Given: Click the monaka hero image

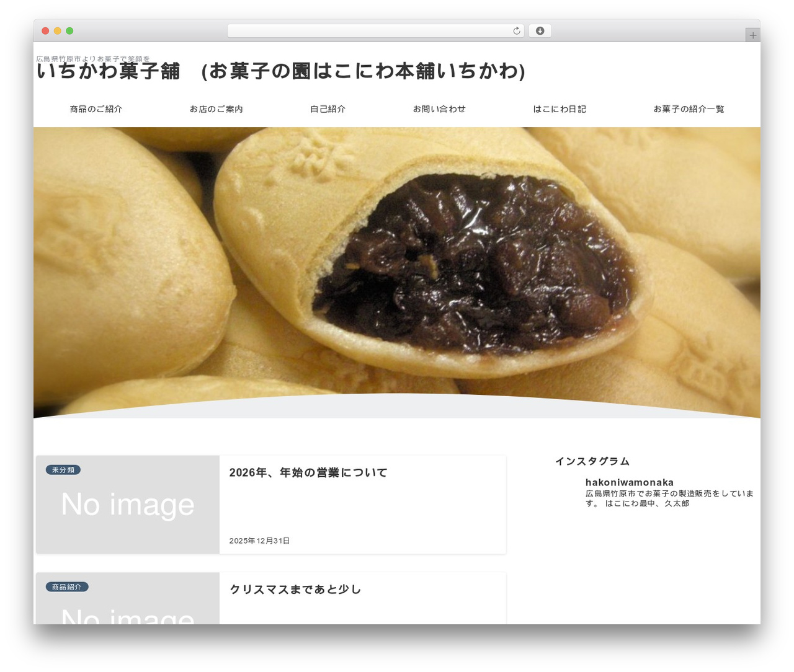Looking at the screenshot, I should point(397,273).
